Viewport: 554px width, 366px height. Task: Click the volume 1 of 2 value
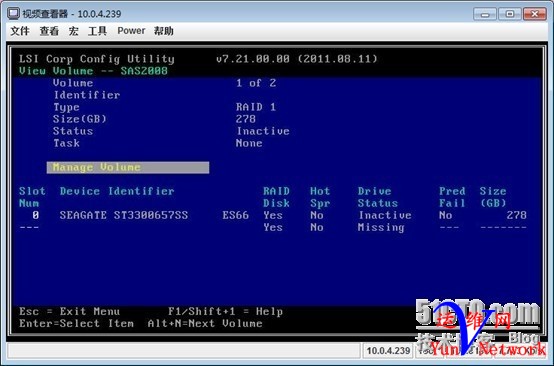pos(256,83)
